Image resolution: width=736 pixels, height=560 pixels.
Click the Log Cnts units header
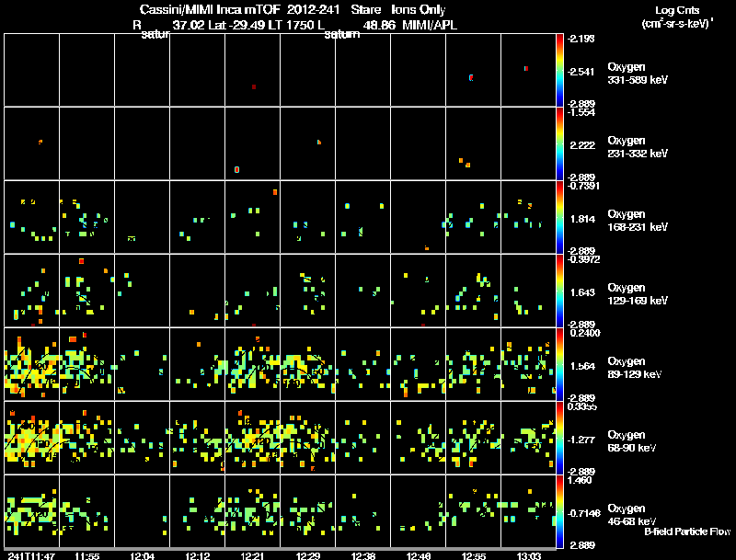point(677,17)
